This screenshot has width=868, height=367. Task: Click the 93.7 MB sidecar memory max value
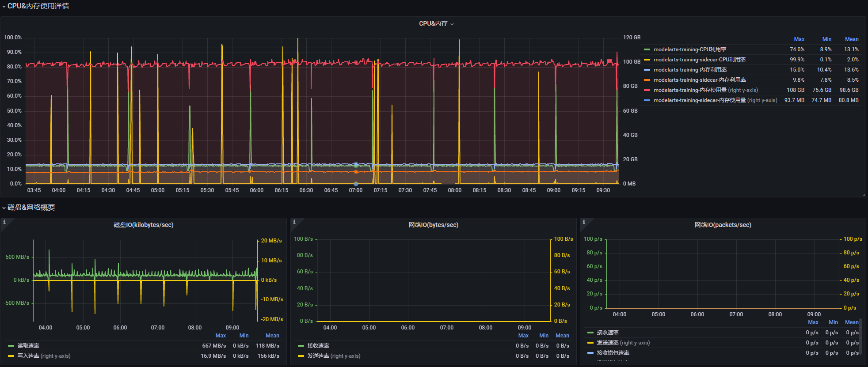(x=794, y=100)
